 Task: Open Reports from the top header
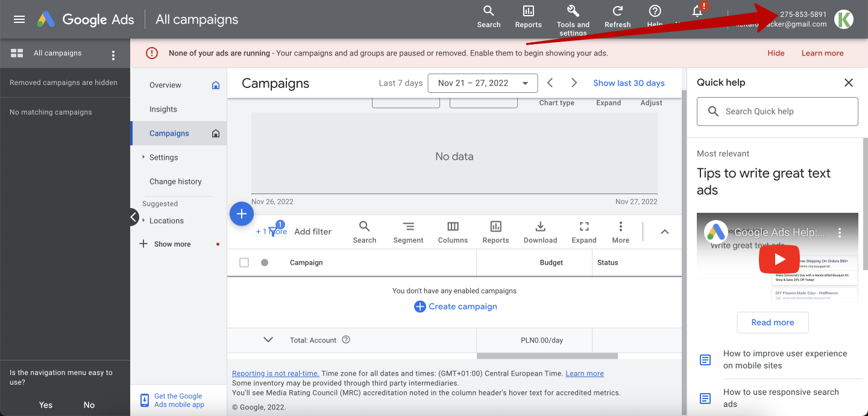point(528,16)
